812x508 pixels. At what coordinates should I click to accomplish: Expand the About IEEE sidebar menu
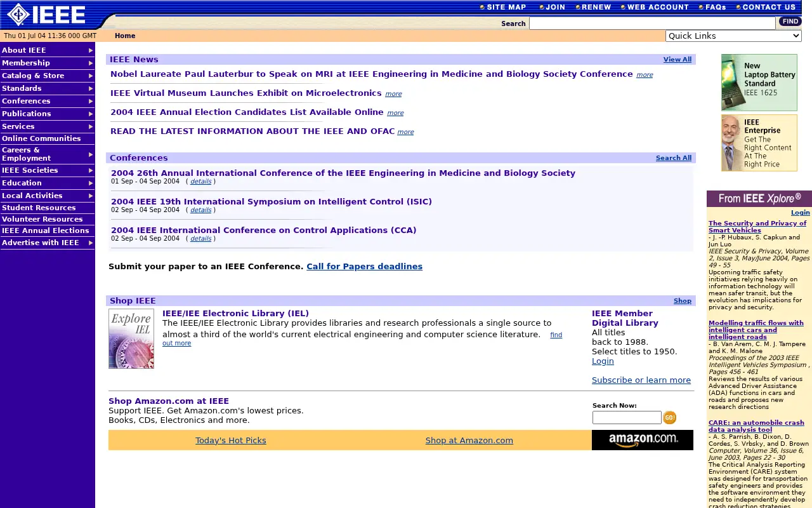[48, 50]
